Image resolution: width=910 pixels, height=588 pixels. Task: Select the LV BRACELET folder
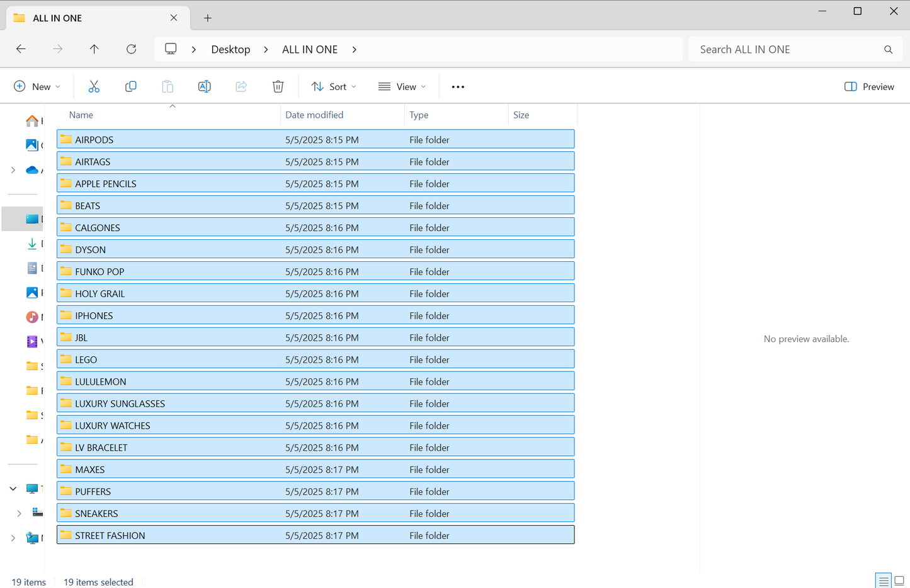pos(316,448)
